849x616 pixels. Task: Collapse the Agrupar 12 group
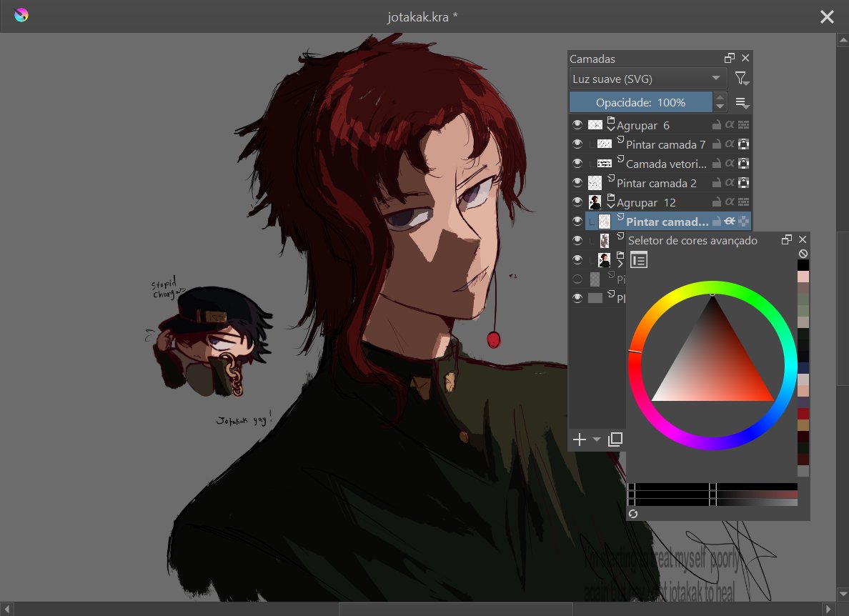[611, 206]
